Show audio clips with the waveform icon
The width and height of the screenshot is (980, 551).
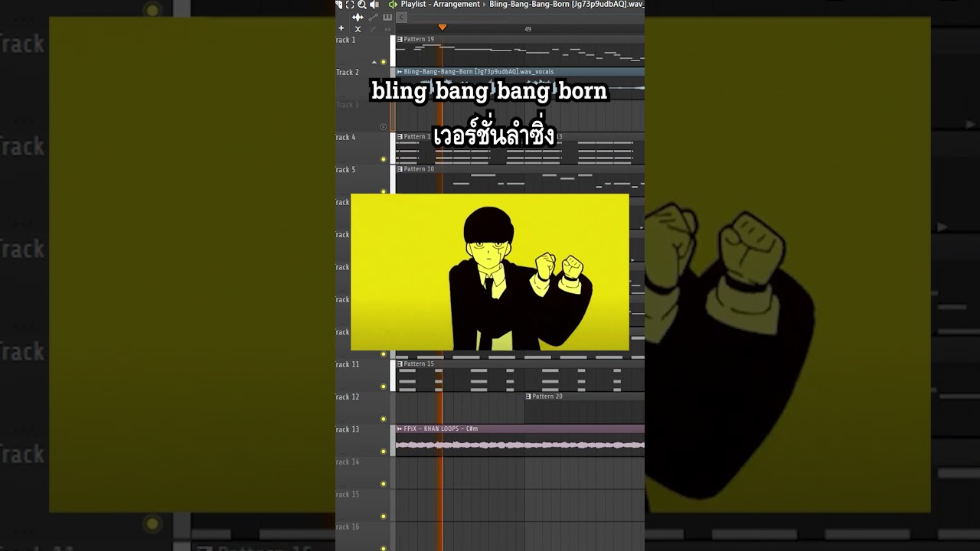tap(358, 18)
